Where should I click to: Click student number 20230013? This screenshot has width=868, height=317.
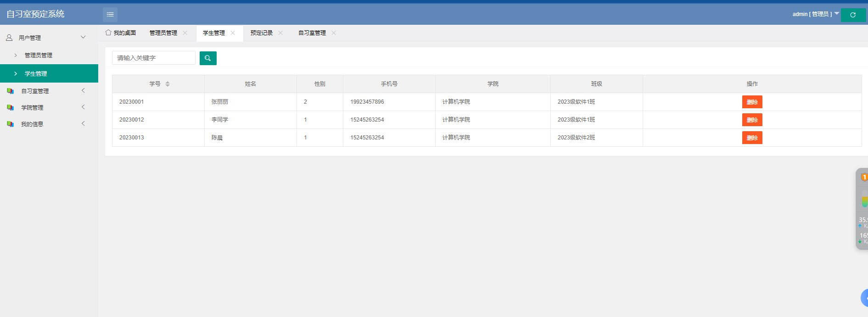(132, 138)
